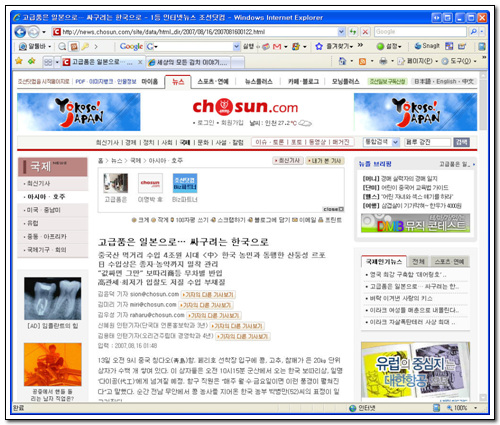Click the 내가 본 기사 button
Screen dimensions: 500x425
pos(324,161)
